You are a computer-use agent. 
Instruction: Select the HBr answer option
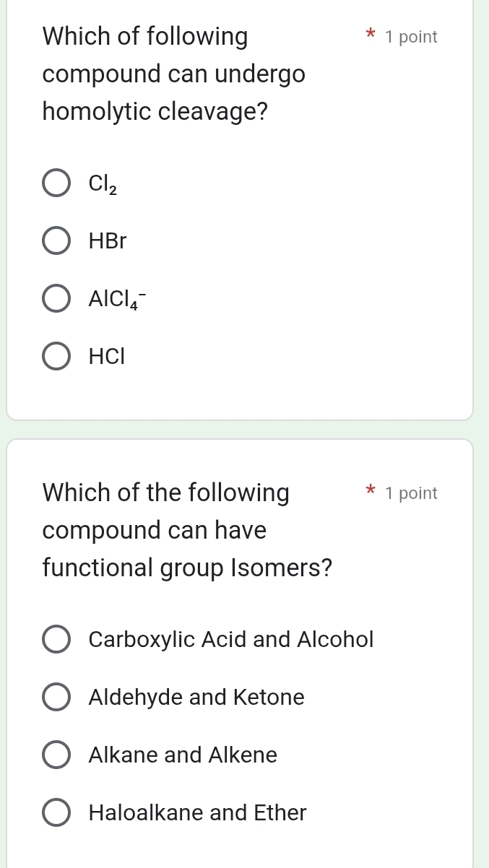(x=56, y=240)
